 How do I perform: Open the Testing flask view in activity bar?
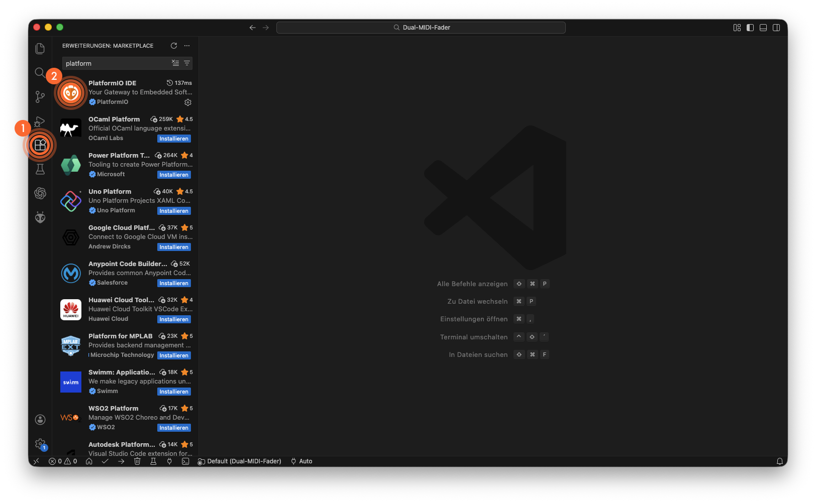[x=40, y=169]
